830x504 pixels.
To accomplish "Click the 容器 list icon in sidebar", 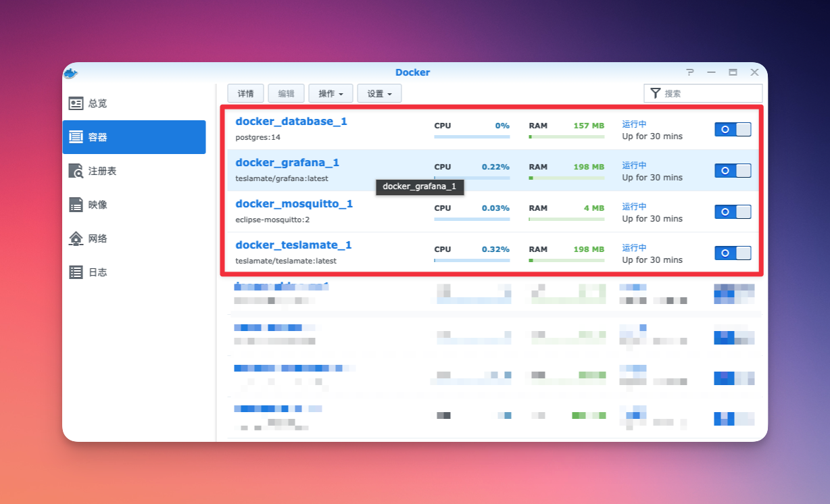I will (x=76, y=137).
